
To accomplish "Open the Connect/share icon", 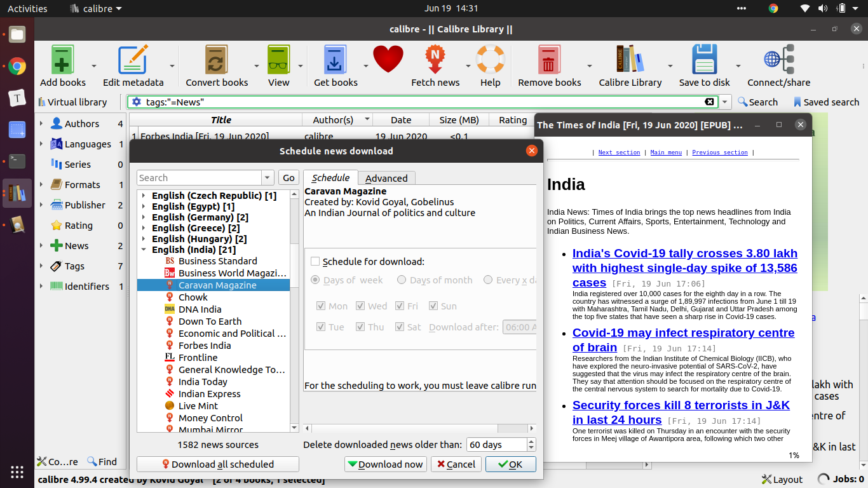I will point(778,60).
